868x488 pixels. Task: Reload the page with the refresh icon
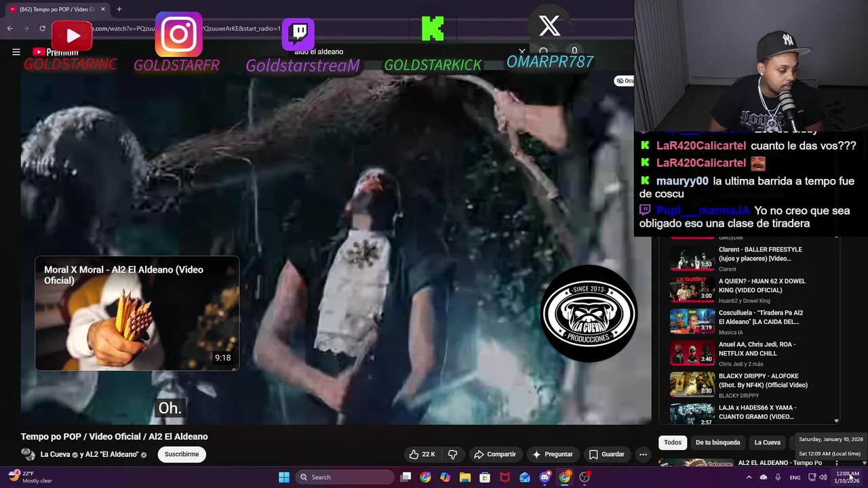[42, 28]
